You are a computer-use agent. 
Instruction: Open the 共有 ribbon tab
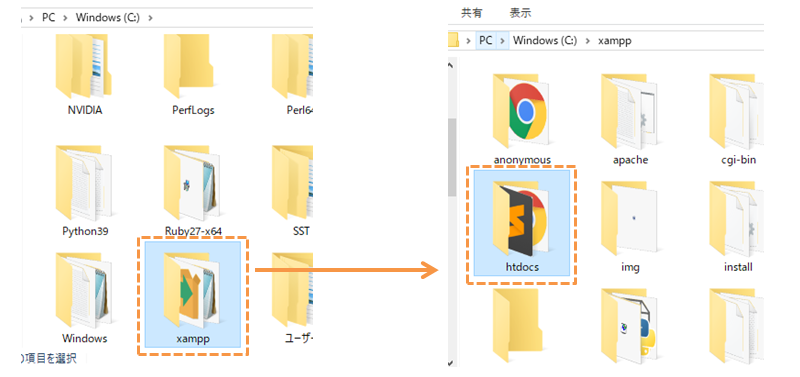click(x=471, y=13)
